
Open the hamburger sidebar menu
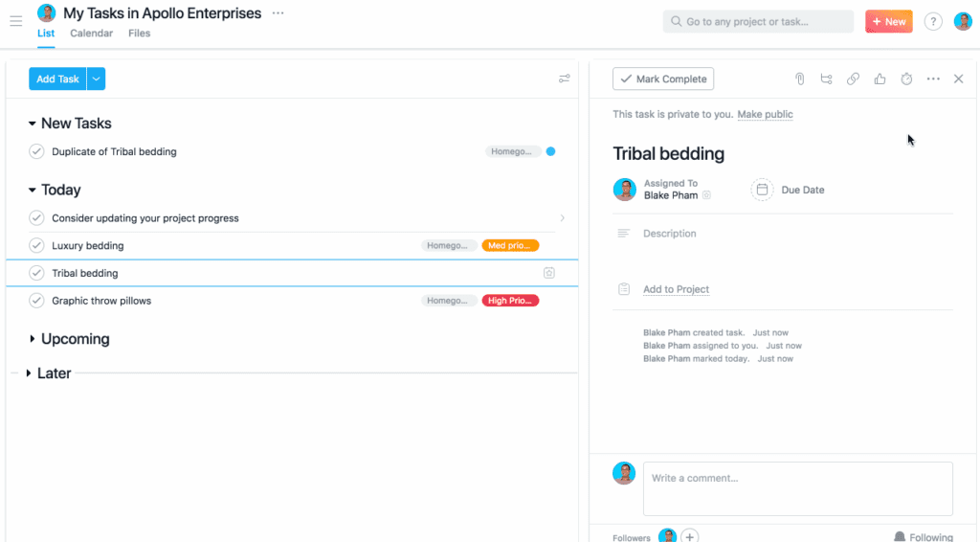pyautogui.click(x=16, y=21)
